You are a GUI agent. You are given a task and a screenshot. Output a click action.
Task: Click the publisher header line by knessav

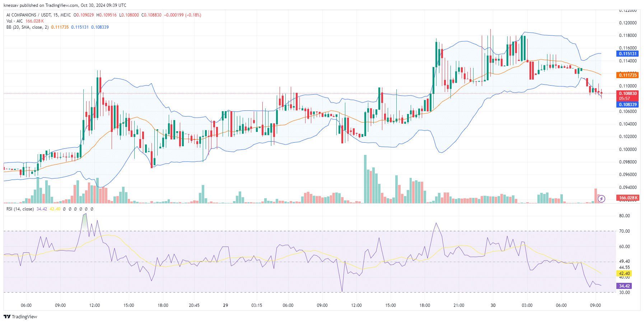(65, 5)
